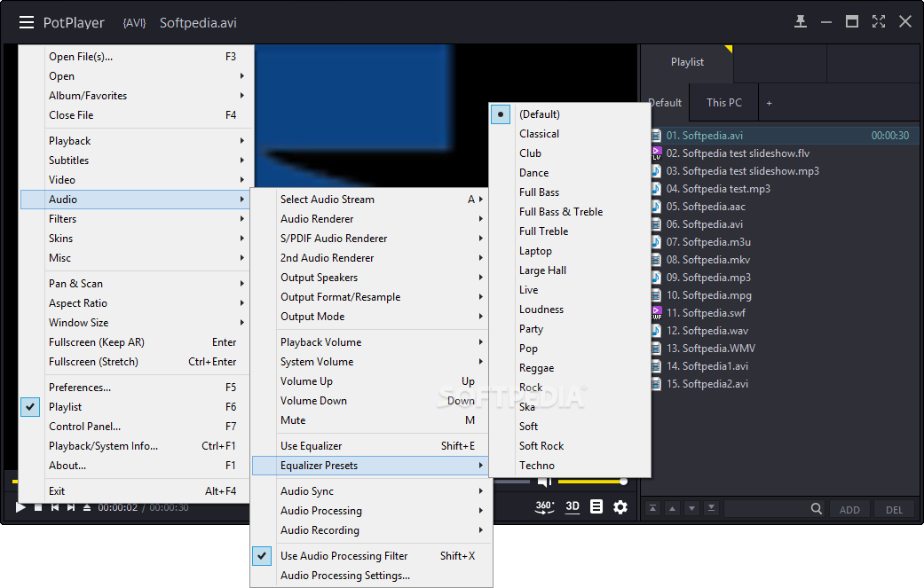
Task: Expand the Audio Renderer submenu
Action: point(372,219)
